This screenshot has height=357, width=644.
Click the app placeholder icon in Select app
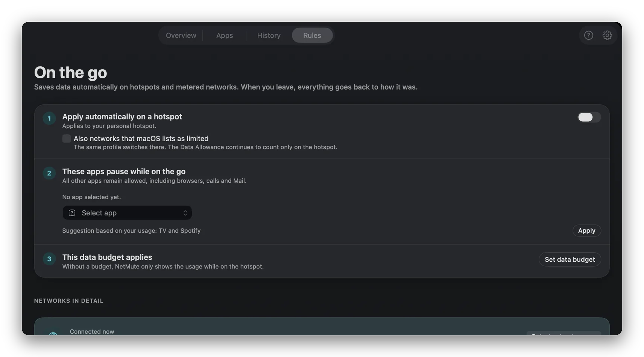(x=72, y=213)
